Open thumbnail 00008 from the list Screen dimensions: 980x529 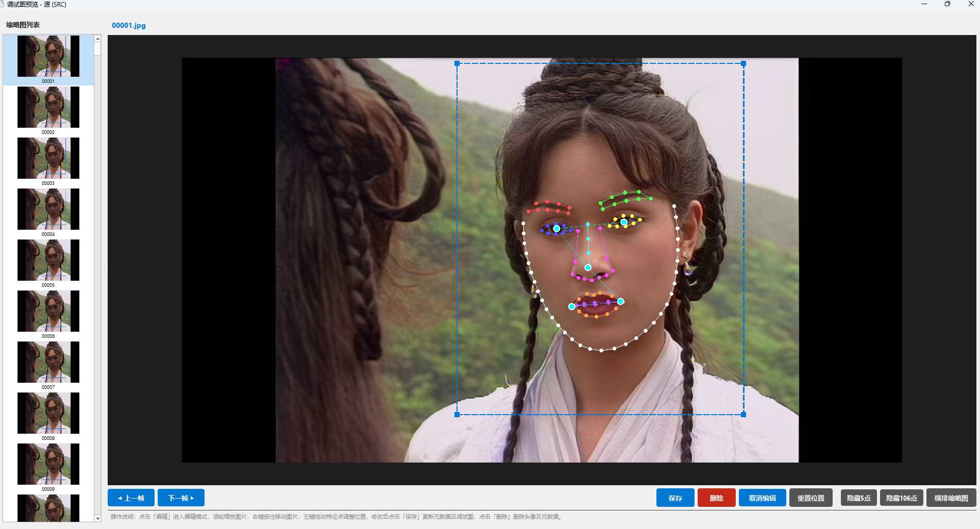pyautogui.click(x=48, y=417)
